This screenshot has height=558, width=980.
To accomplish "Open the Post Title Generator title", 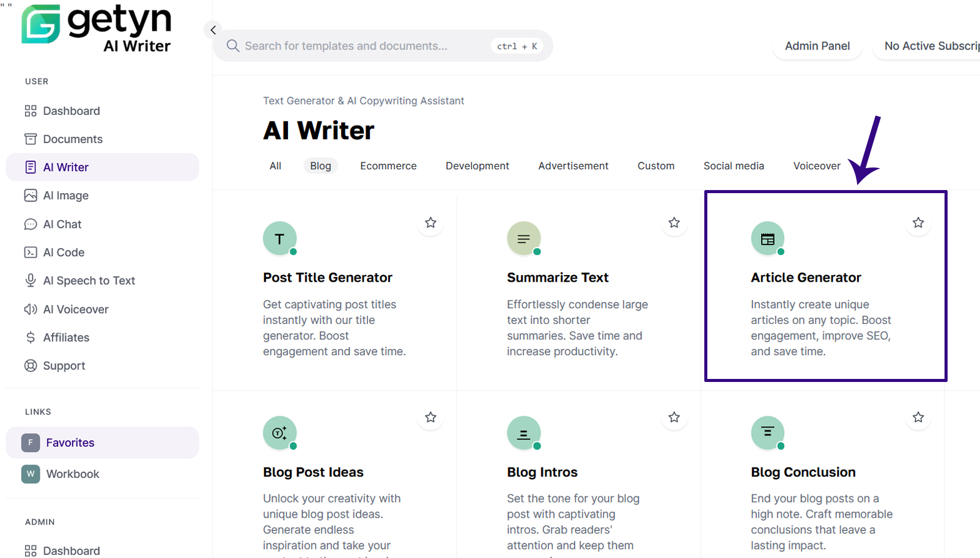I will pos(328,277).
